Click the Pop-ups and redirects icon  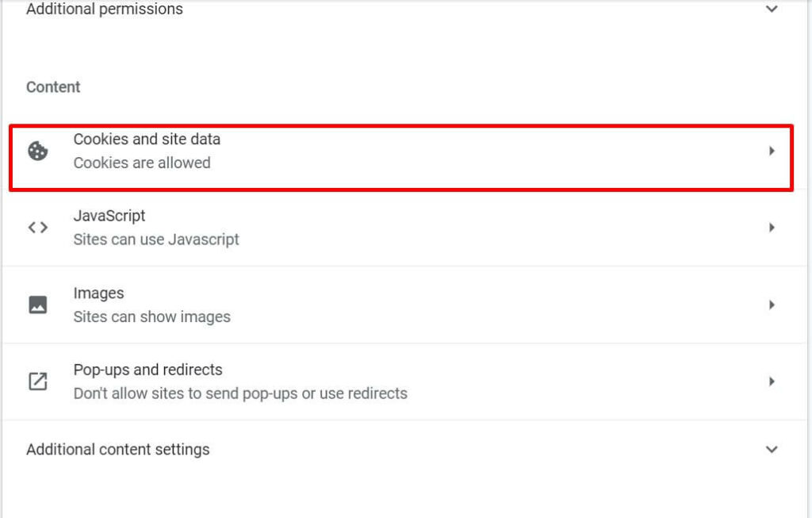pos(36,382)
